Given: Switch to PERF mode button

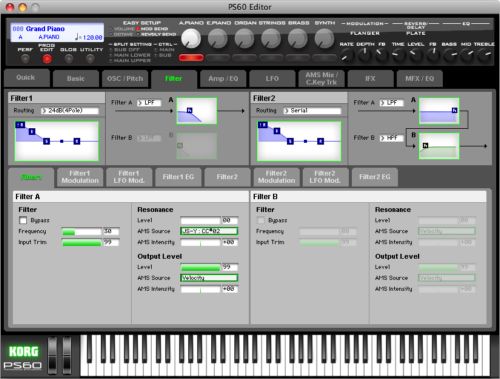Looking at the screenshot, I should point(25,59).
